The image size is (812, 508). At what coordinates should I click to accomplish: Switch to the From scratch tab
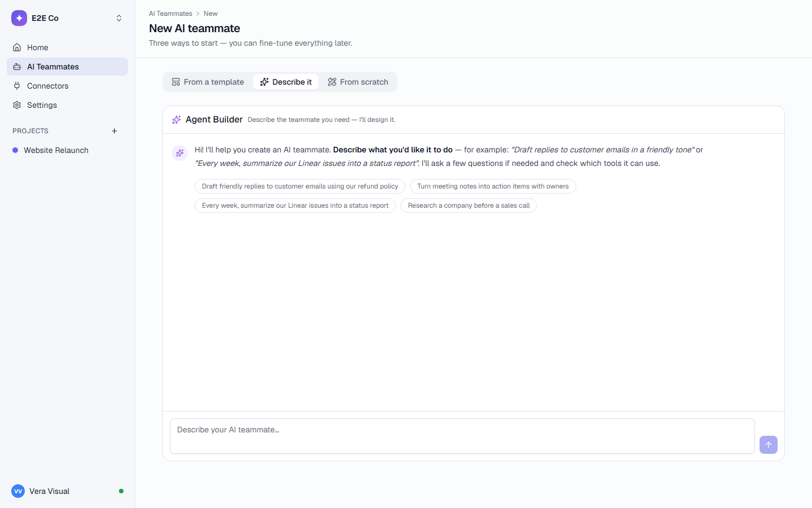click(x=358, y=82)
